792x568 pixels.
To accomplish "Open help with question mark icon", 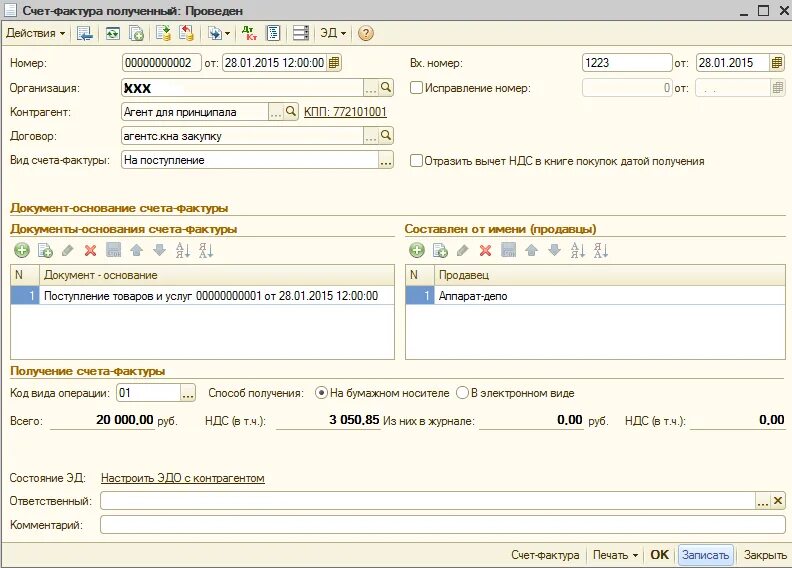I will (366, 33).
